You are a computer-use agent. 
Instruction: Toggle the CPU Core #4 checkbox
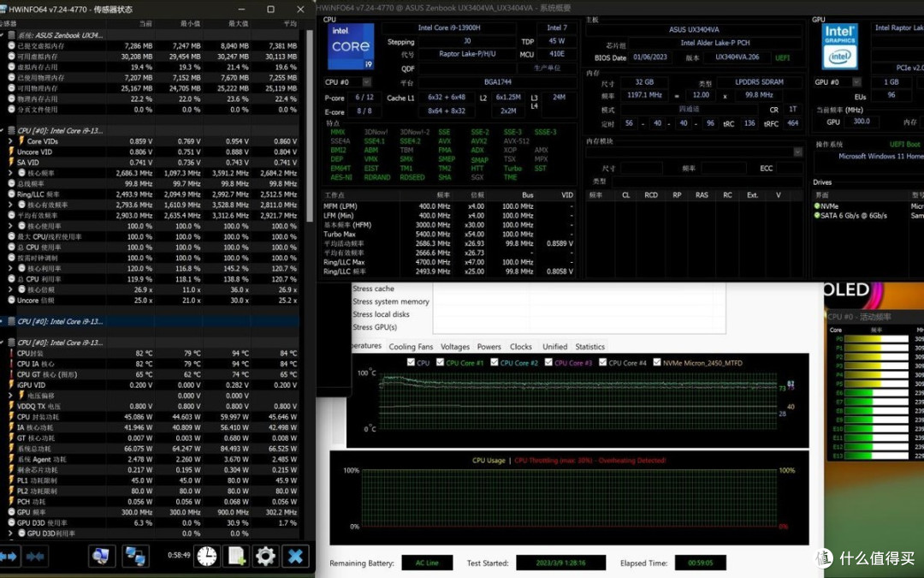point(603,363)
